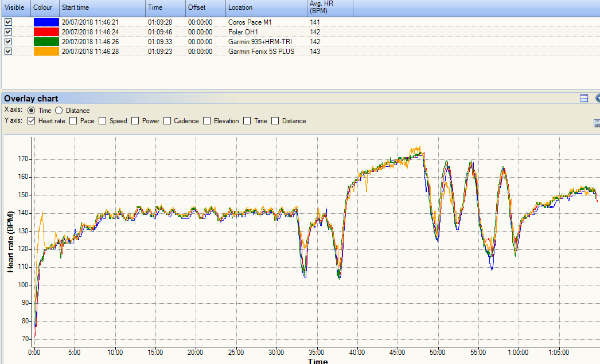Sort by the Start time column header
Screen dimensions: 600x364
(x=102, y=8)
